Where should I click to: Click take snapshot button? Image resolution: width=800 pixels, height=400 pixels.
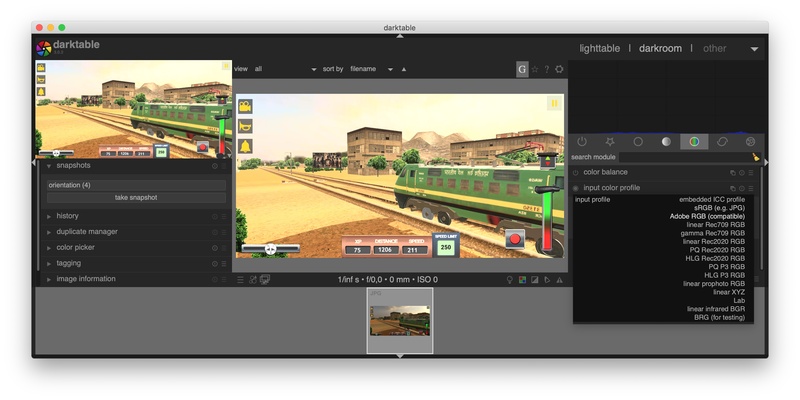click(136, 197)
